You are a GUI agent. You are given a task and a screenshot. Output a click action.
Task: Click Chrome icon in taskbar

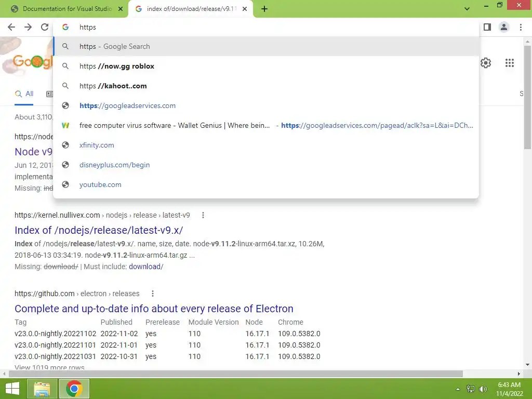pos(74,389)
